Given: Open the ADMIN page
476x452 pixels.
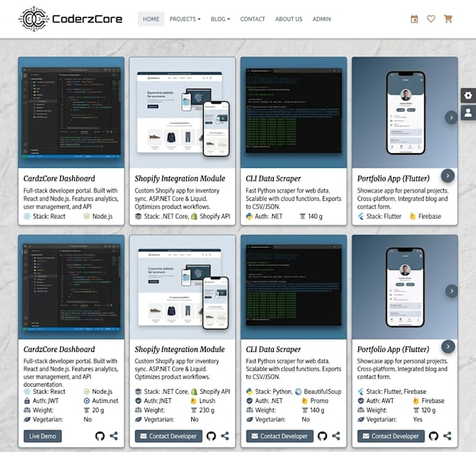Looking at the screenshot, I should pos(321,19).
